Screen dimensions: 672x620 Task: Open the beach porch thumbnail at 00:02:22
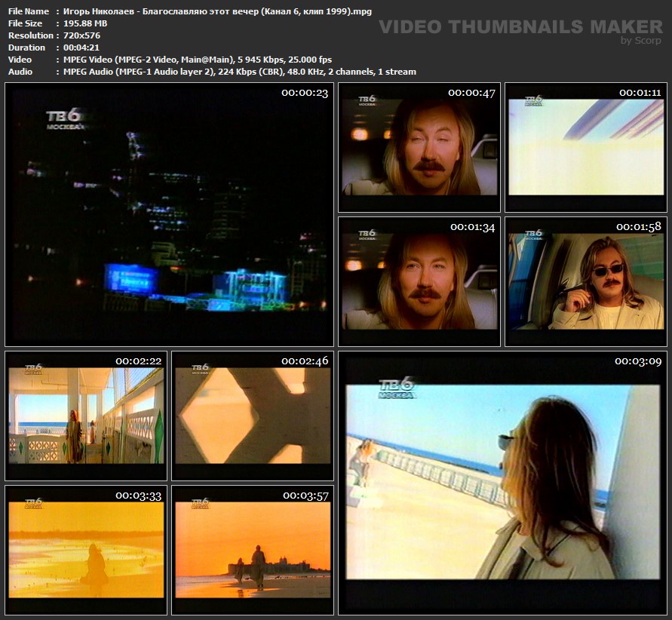click(86, 416)
